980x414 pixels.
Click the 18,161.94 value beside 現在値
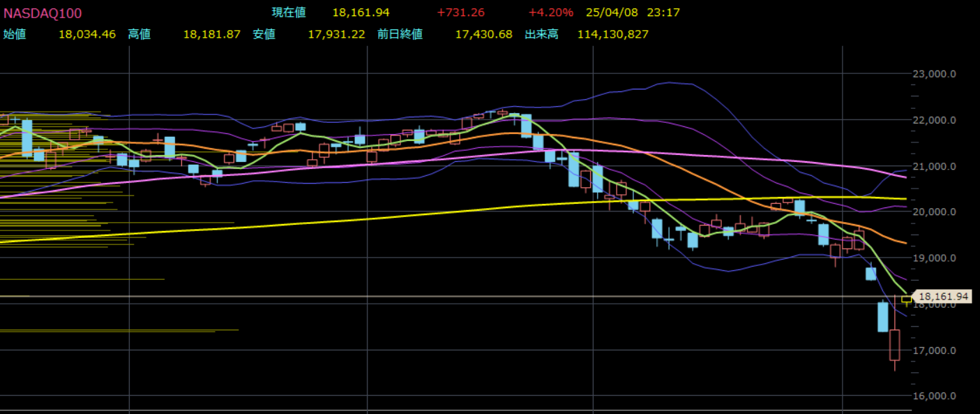[361, 13]
